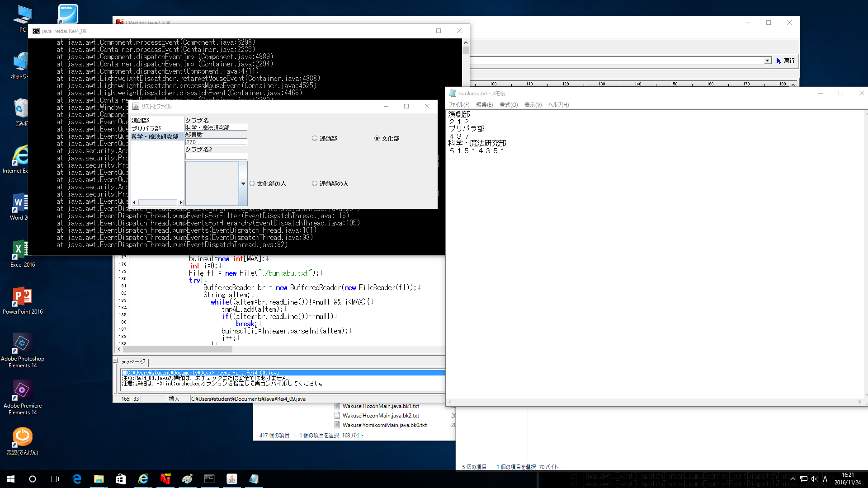
Task: Open Adobe Photoshop Elements 14 shortcut
Action: [22, 350]
